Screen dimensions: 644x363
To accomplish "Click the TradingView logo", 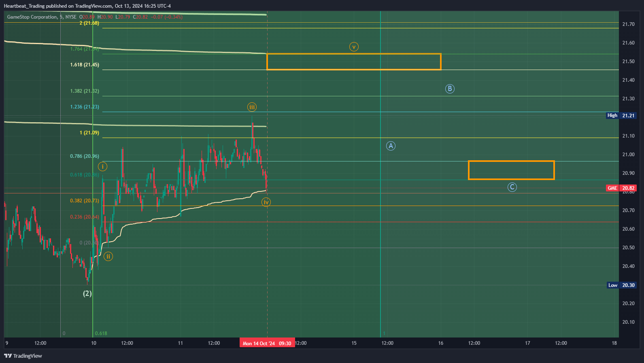I will coord(23,356).
